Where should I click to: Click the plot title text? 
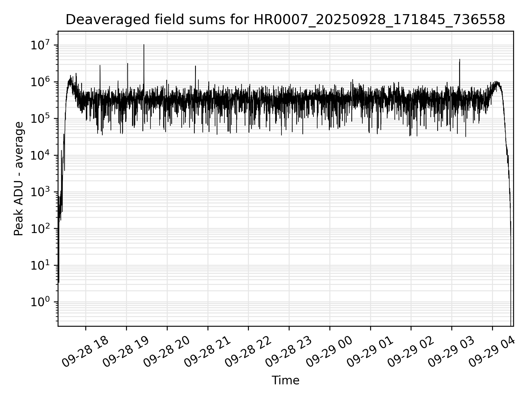pyautogui.click(x=285, y=20)
